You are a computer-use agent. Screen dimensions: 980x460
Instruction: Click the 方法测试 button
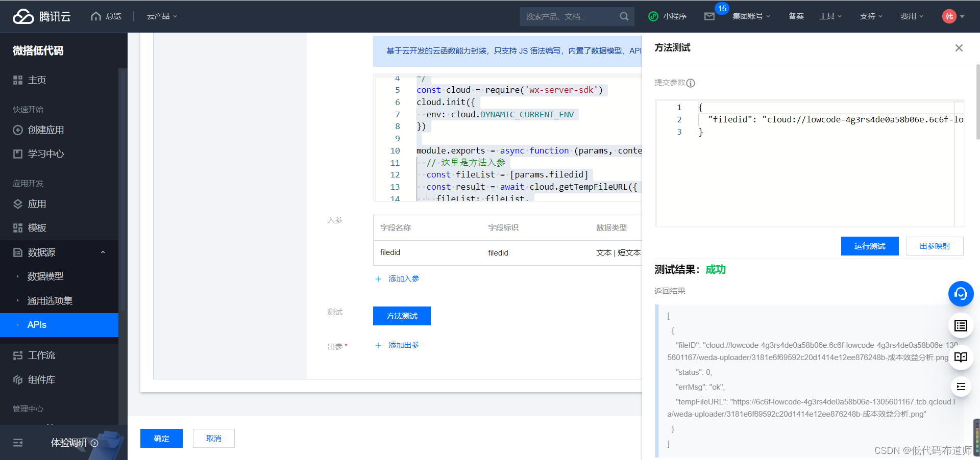pyautogui.click(x=402, y=316)
